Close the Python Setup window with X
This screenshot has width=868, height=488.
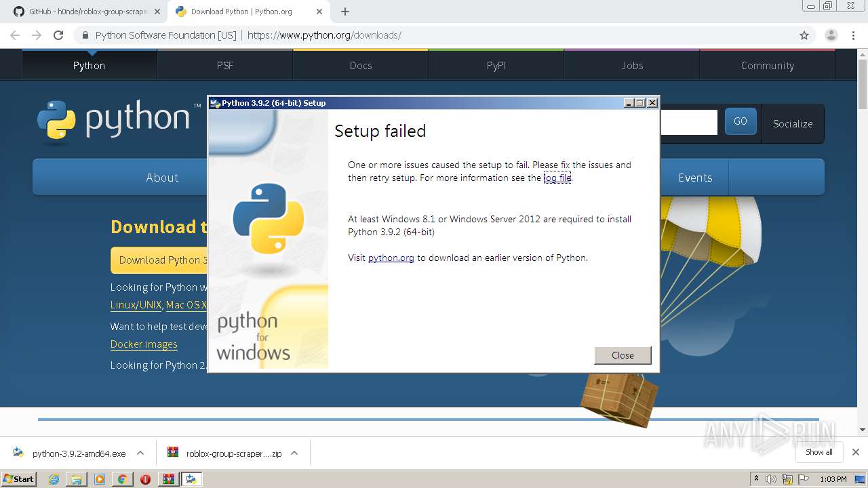pyautogui.click(x=652, y=103)
